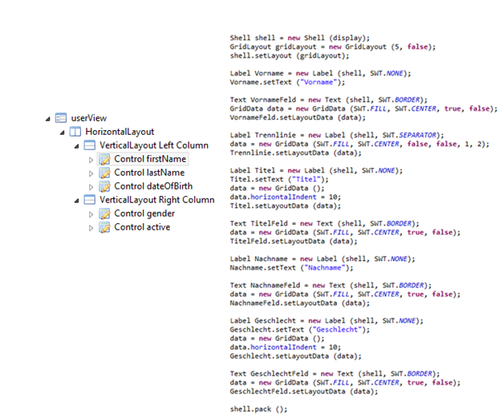Viewport: 504px width, 420px height.
Task: Click code line 'shell.setLayout (gridLayout);'
Action: click(x=289, y=55)
